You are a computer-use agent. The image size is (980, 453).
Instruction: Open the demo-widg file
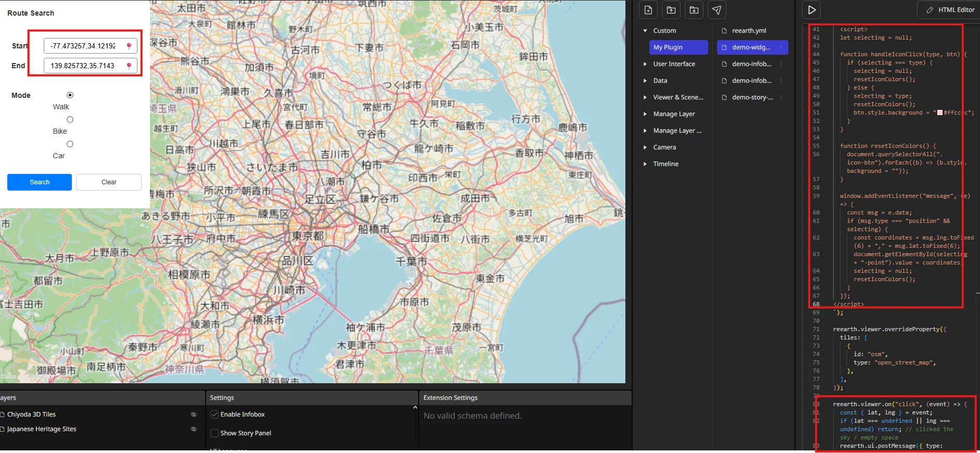[752, 47]
